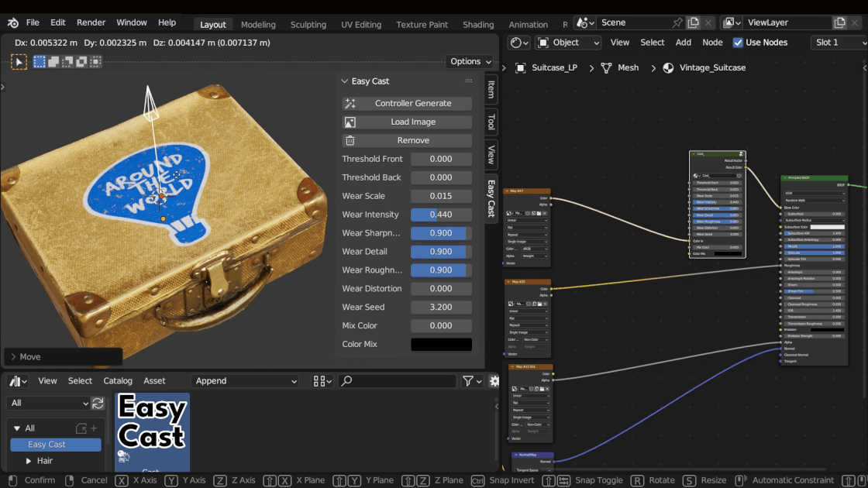Open the Asset Browser editor type icon
The height and width of the screenshot is (488, 868).
15,381
